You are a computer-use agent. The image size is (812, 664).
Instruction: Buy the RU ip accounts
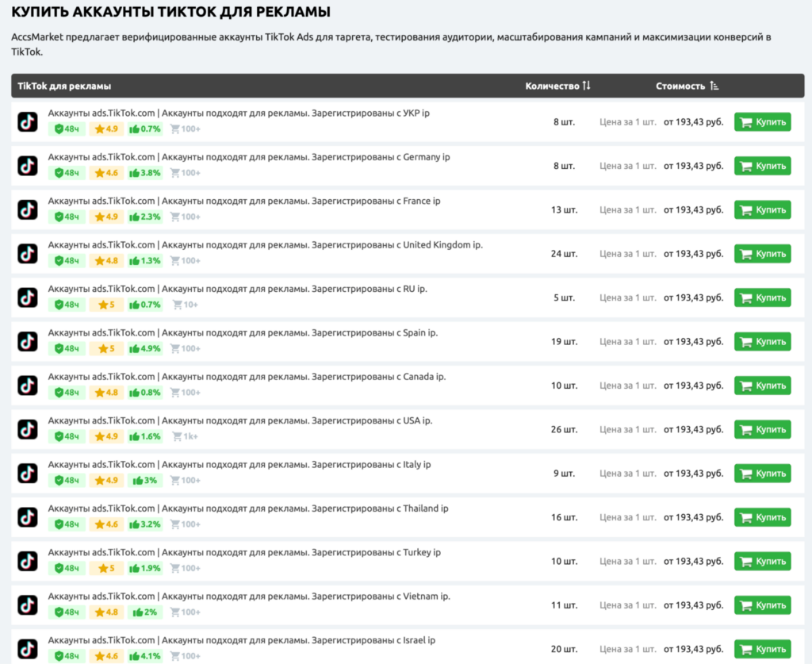[x=762, y=297]
